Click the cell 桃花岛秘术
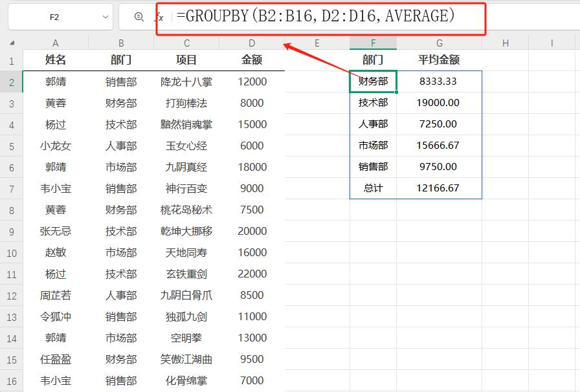 click(x=186, y=210)
